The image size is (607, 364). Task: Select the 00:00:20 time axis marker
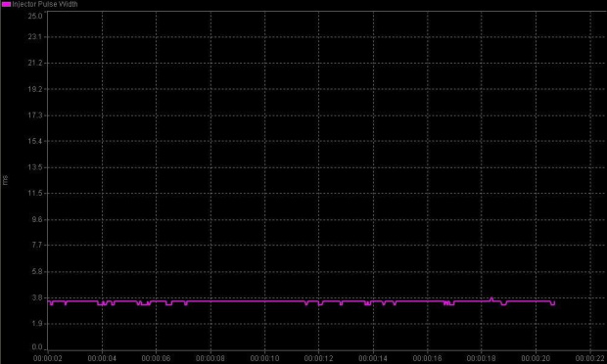536,358
